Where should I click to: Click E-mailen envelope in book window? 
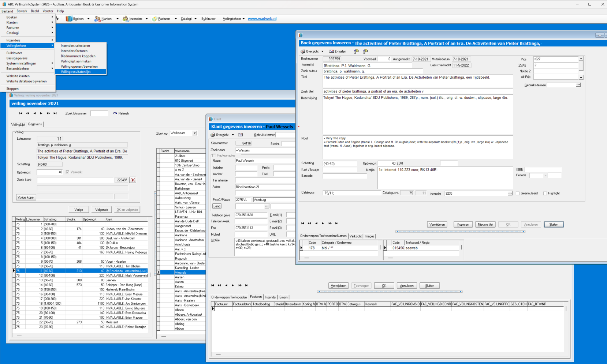pyautogui.click(x=331, y=52)
